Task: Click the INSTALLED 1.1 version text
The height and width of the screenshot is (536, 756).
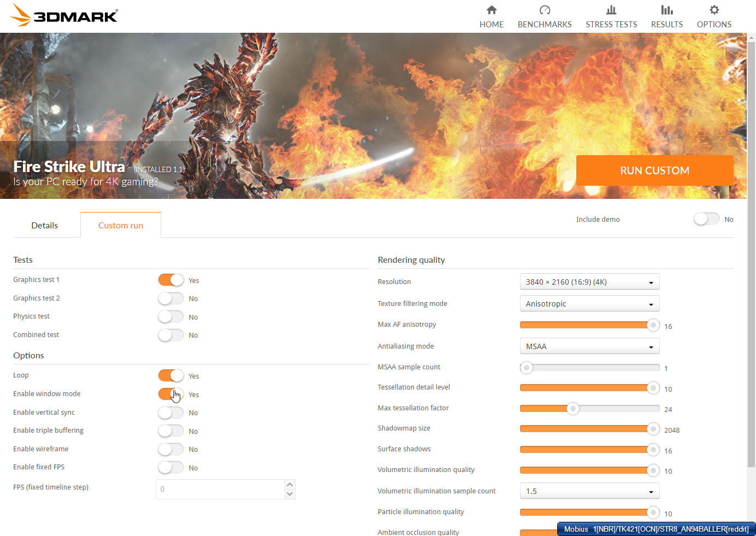Action: (160, 169)
